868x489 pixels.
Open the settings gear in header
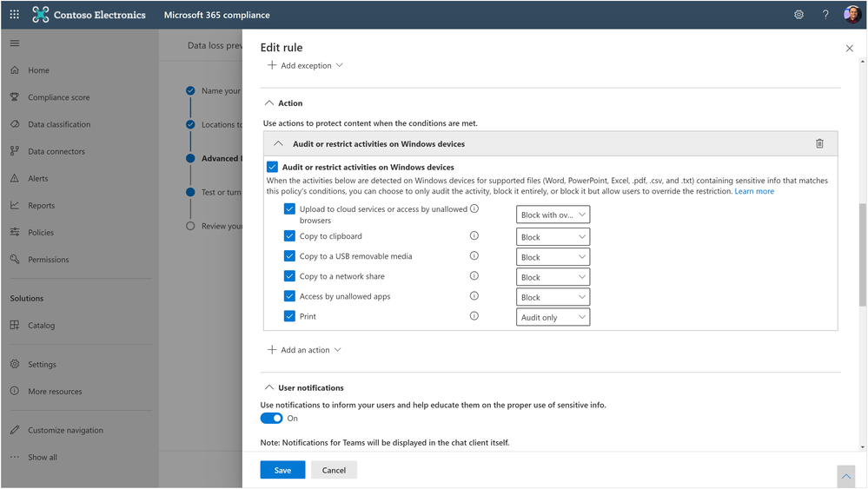[x=798, y=15]
